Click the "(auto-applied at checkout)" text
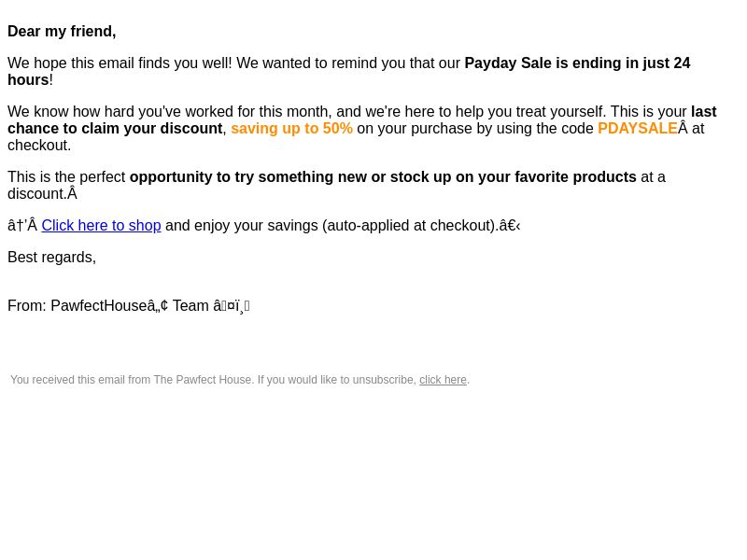Screen dimensions: 747x560 coord(409,225)
